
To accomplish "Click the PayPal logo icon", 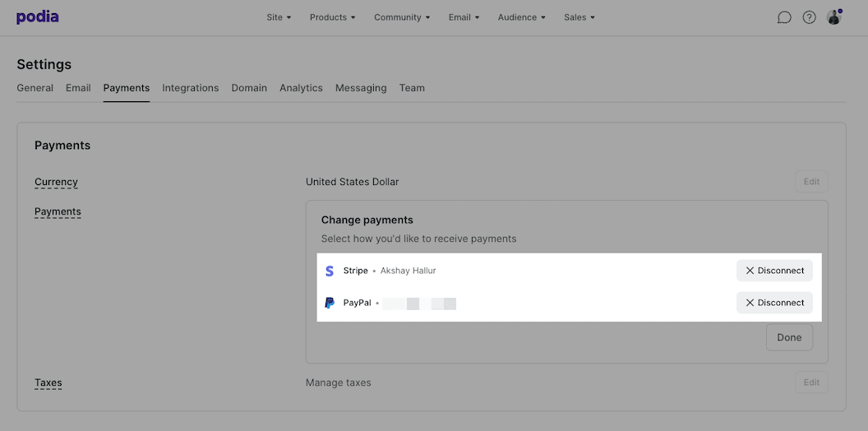I will (x=330, y=303).
